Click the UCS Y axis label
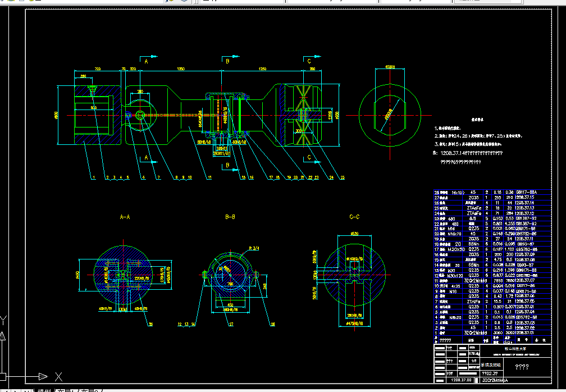Image resolution: width=566 pixels, height=392 pixels. 3,320
